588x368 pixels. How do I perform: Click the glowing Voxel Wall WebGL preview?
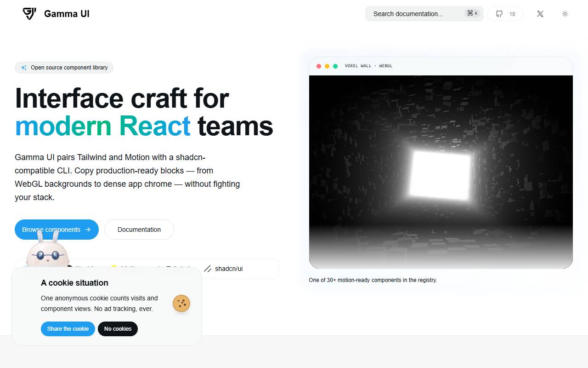click(441, 172)
